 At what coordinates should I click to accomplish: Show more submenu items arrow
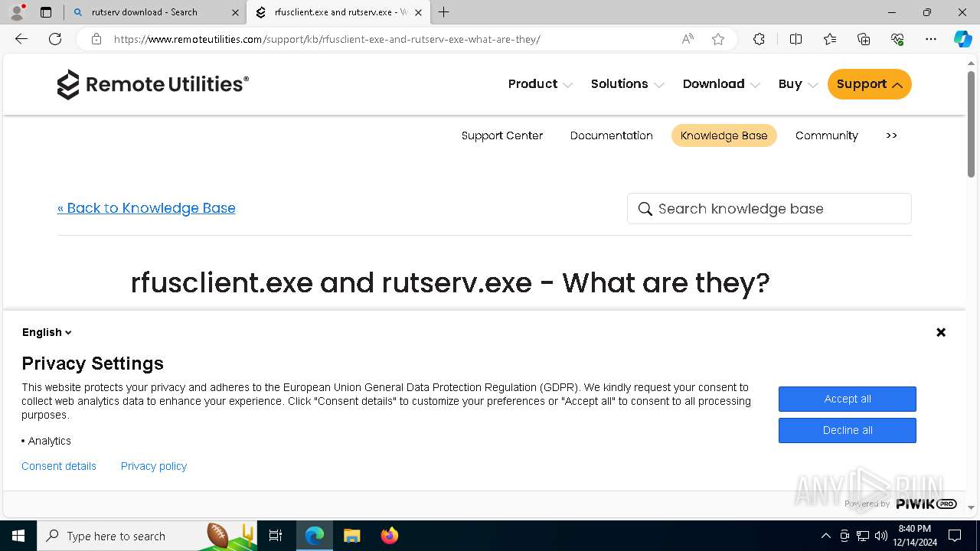click(x=891, y=135)
